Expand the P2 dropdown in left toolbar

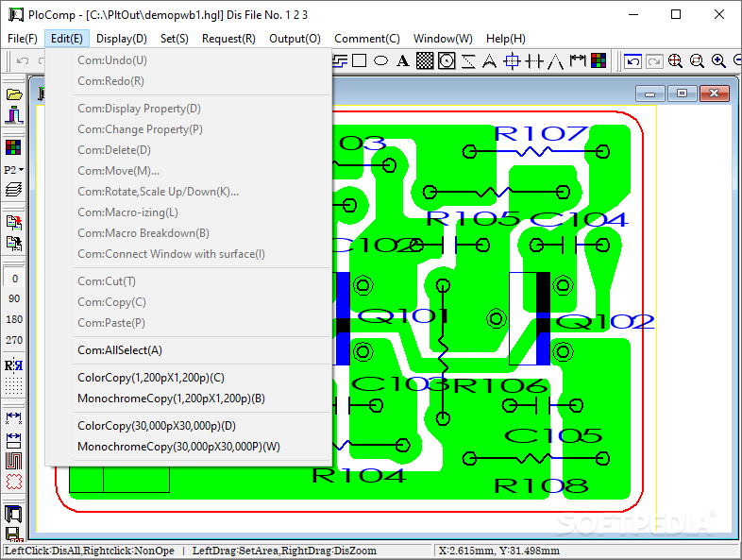(14, 169)
